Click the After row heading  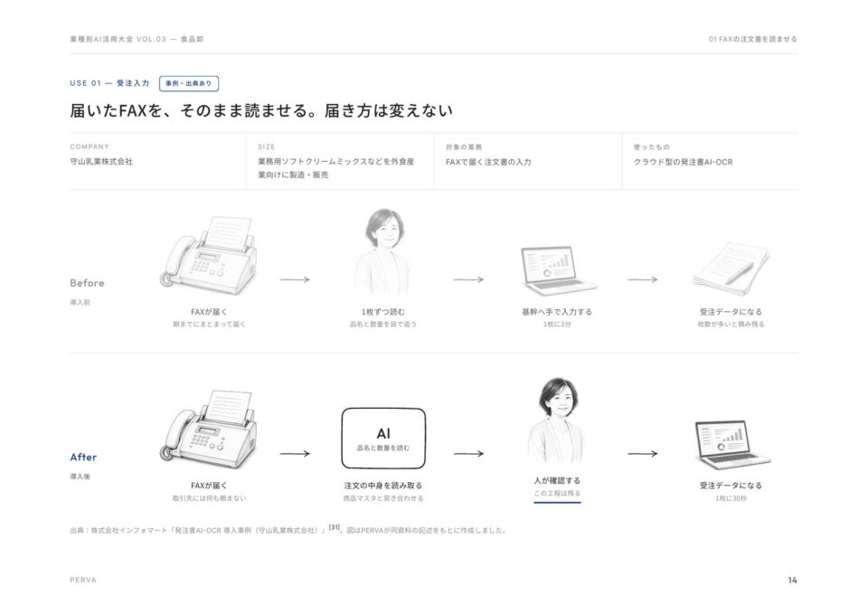[x=83, y=458]
